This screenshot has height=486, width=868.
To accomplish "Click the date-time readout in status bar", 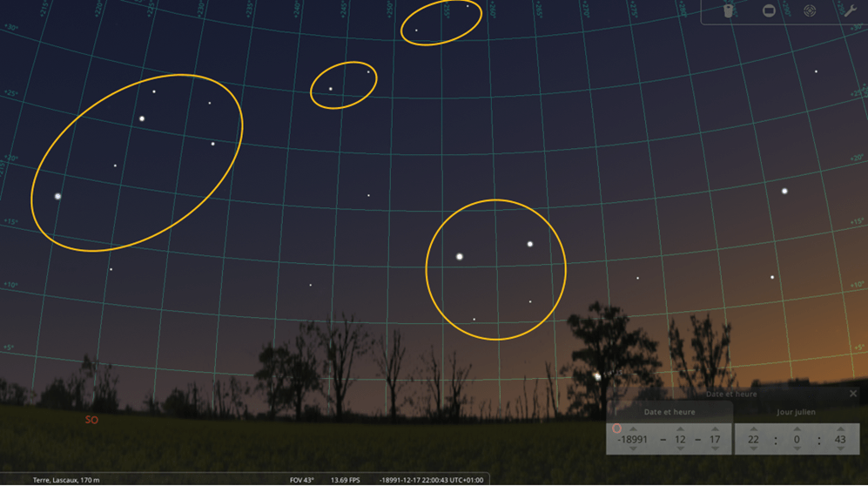I will coord(431,480).
